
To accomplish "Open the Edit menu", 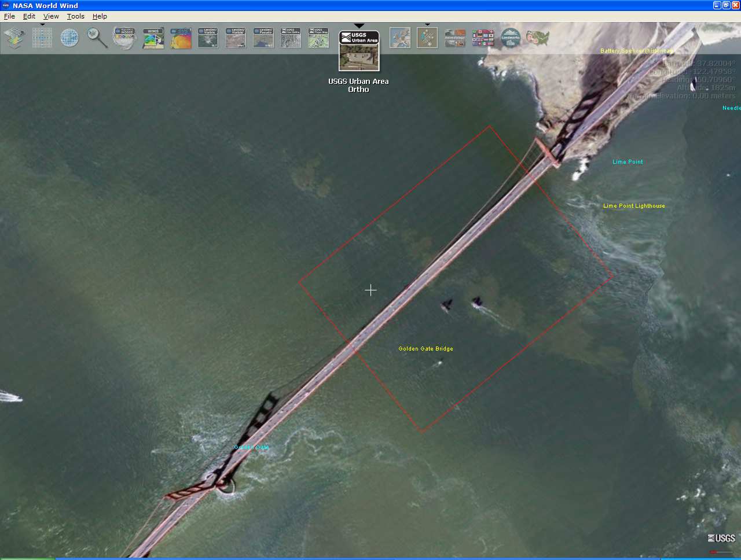I will pyautogui.click(x=29, y=16).
